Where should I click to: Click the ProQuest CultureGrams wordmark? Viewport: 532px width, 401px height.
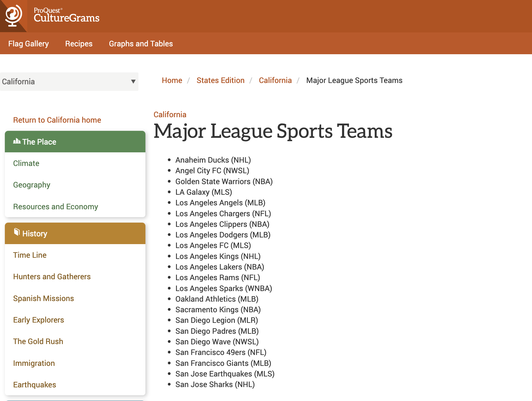pyautogui.click(x=66, y=15)
